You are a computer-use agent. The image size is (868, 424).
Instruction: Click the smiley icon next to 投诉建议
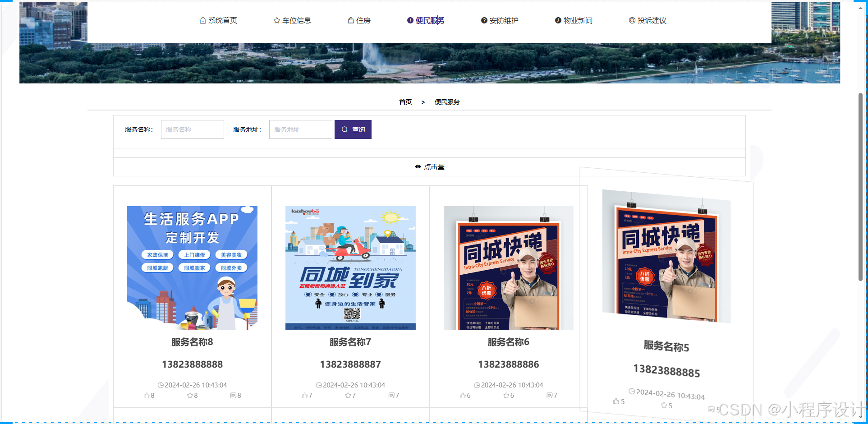[x=632, y=20]
